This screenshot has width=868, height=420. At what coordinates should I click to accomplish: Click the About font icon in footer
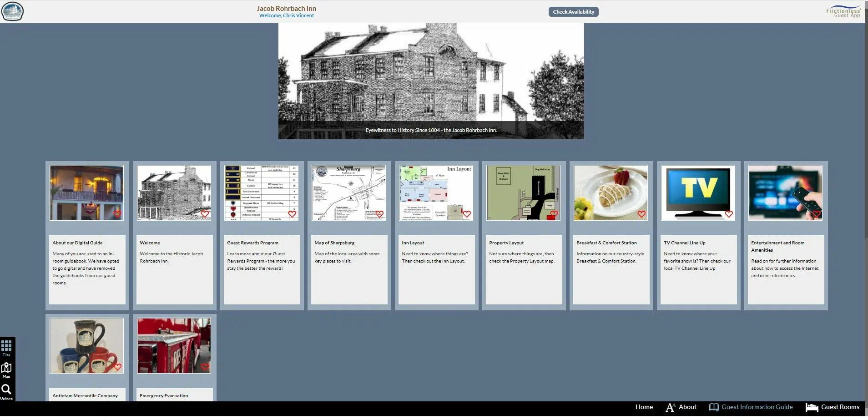[x=670, y=407]
